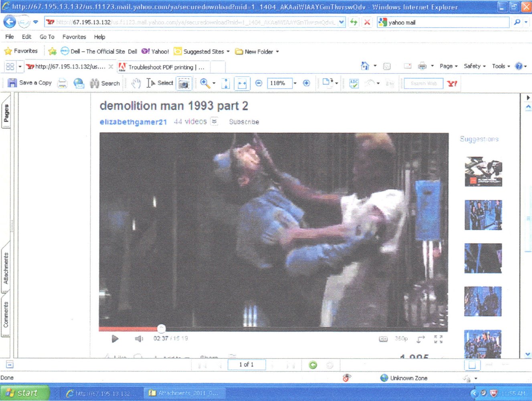Click the browser Forward arrow
The image size is (532, 401).
pyautogui.click(x=24, y=22)
